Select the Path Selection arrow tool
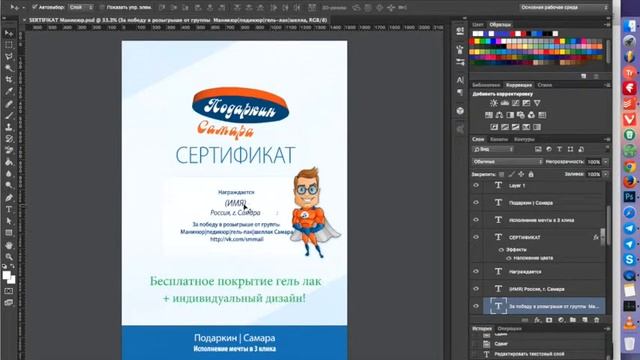 [9, 221]
